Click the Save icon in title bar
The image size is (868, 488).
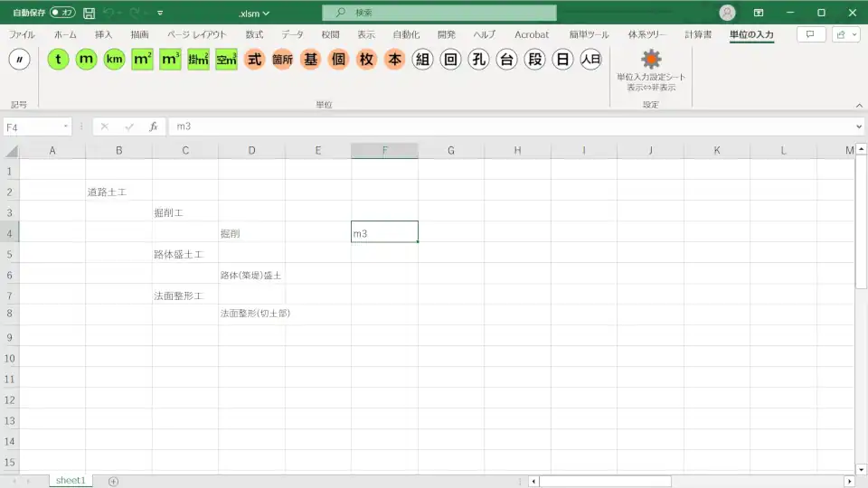pos(89,14)
